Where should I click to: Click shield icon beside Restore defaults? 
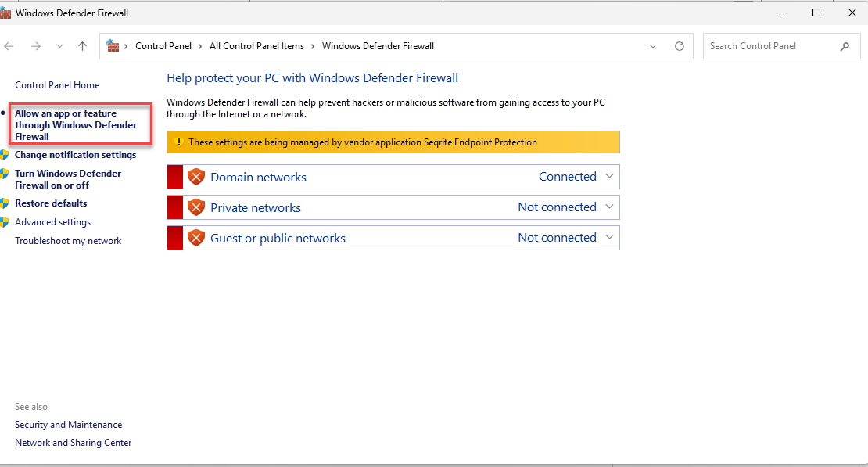pyautogui.click(x=5, y=203)
